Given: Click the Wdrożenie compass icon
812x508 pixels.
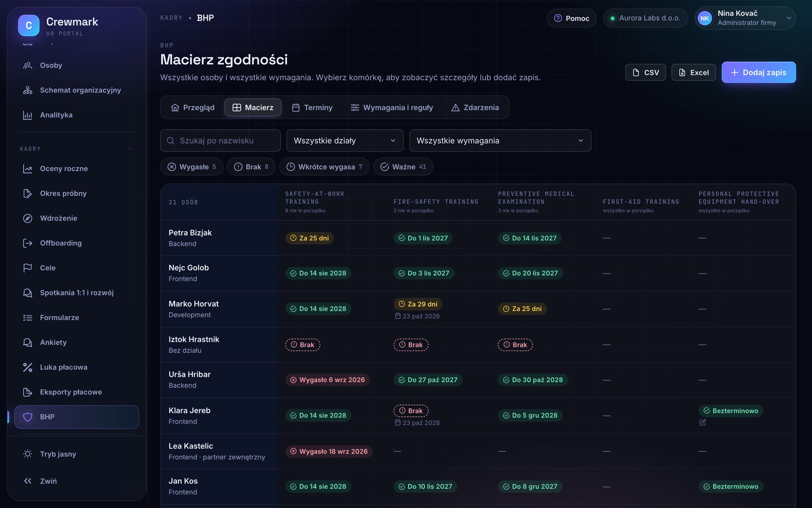Looking at the screenshot, I should coord(27,218).
